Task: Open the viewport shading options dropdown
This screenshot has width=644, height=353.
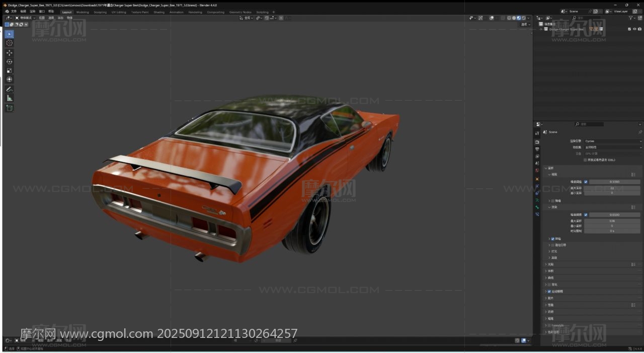Action: click(x=528, y=18)
